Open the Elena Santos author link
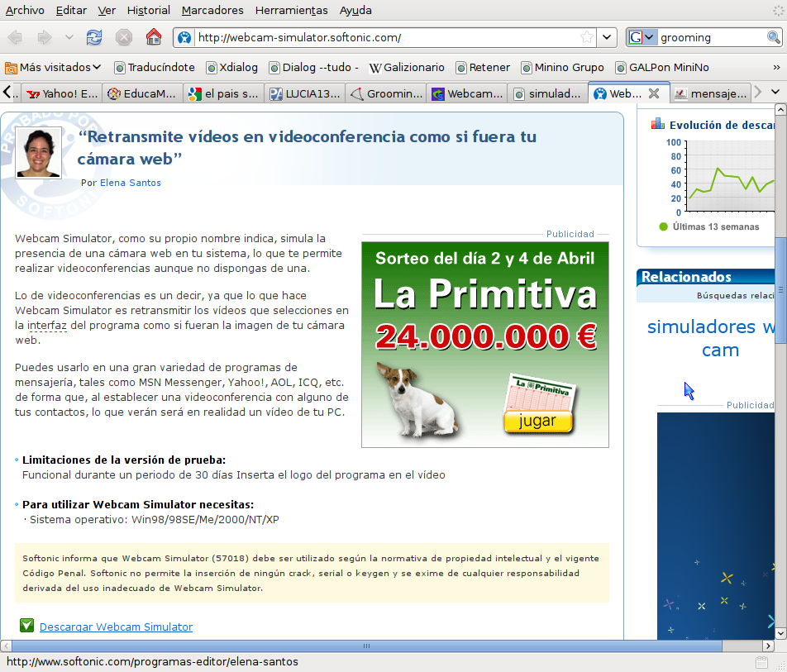This screenshot has height=672, width=787. click(x=131, y=183)
